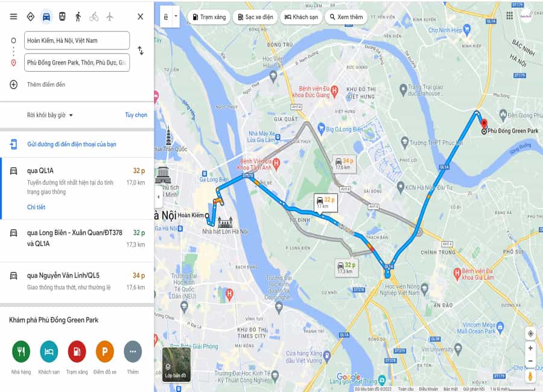Select the Trạm xăng filter chip
The image size is (543, 392).
click(x=209, y=17)
